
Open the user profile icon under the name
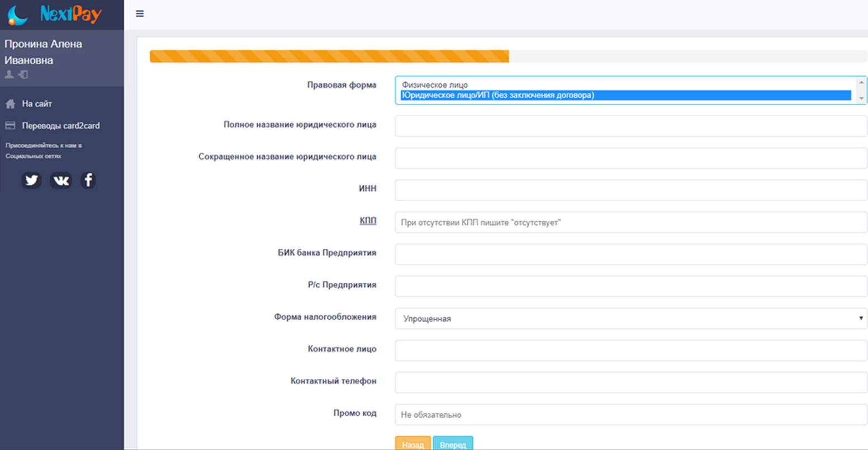[x=9, y=74]
